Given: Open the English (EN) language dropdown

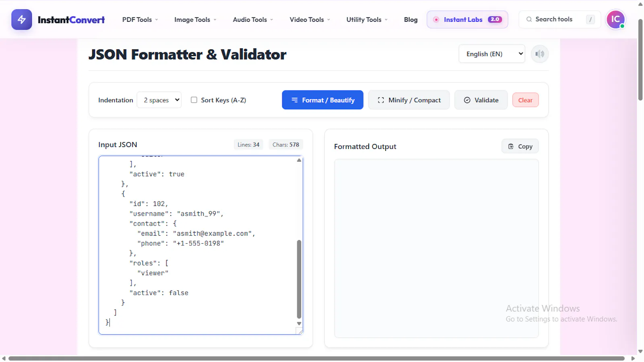Looking at the screenshot, I should click(492, 54).
